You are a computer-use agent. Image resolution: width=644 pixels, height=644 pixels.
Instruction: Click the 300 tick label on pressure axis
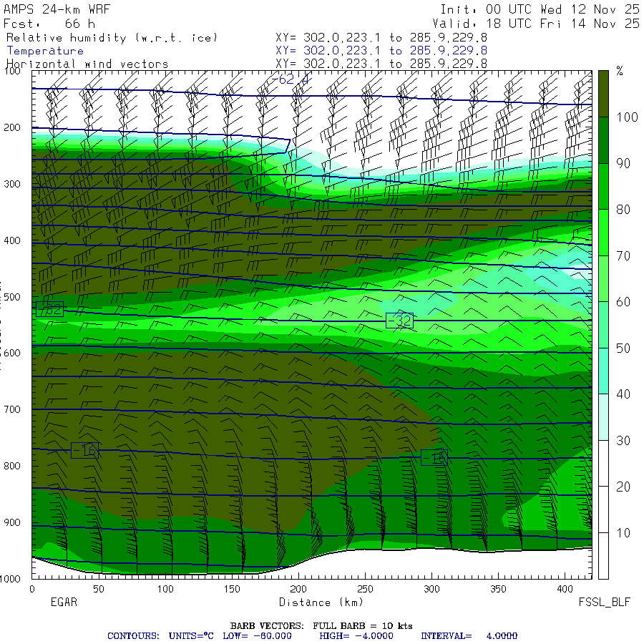pyautogui.click(x=12, y=184)
